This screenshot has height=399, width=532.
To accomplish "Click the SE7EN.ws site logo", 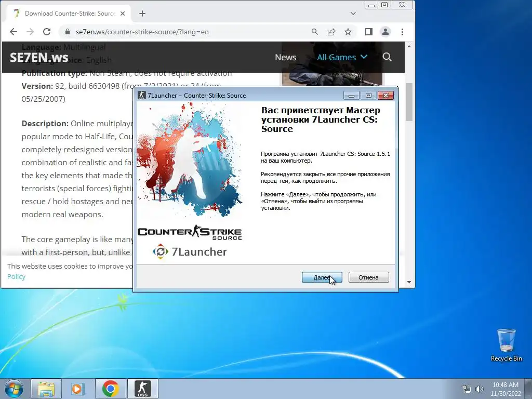I will point(39,57).
